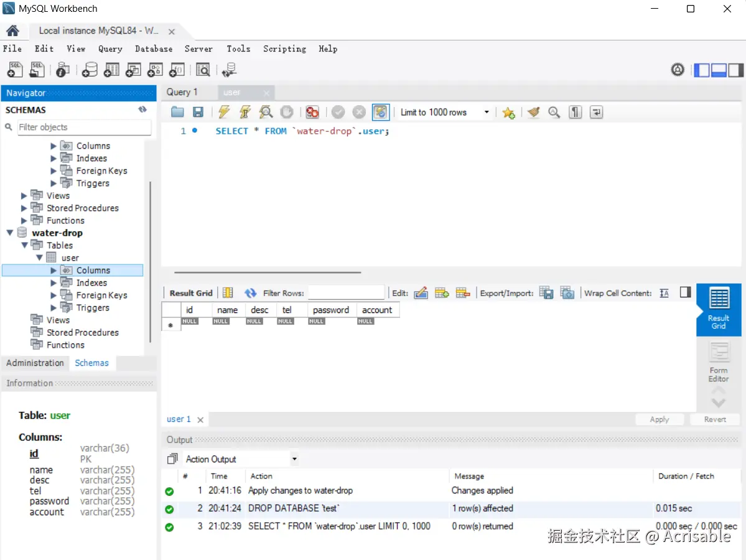Toggle auto-commit mode button

tap(381, 112)
